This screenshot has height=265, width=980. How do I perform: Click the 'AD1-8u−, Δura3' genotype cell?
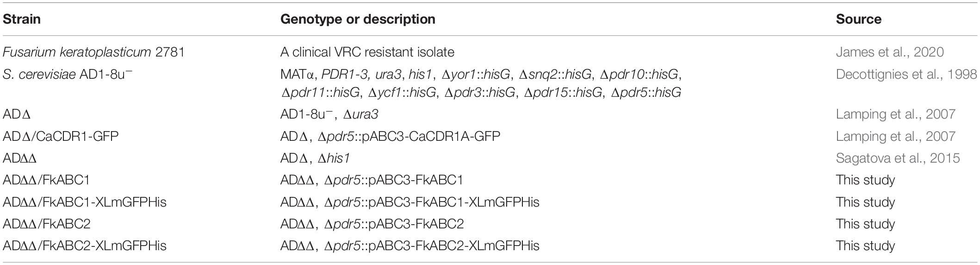pos(329,114)
